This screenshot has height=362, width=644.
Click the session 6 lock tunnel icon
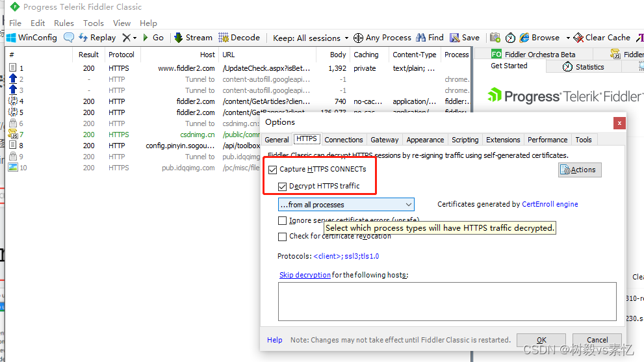tap(13, 123)
